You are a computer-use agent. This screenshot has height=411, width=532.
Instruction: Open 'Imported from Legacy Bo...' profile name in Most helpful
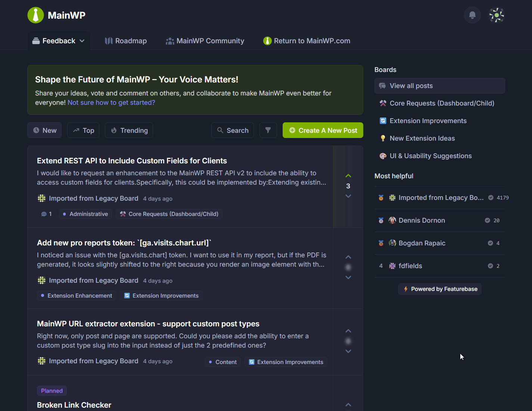point(441,198)
